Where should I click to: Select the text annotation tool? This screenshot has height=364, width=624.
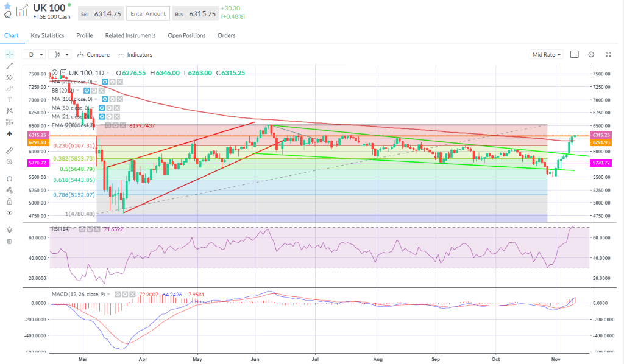(10, 100)
